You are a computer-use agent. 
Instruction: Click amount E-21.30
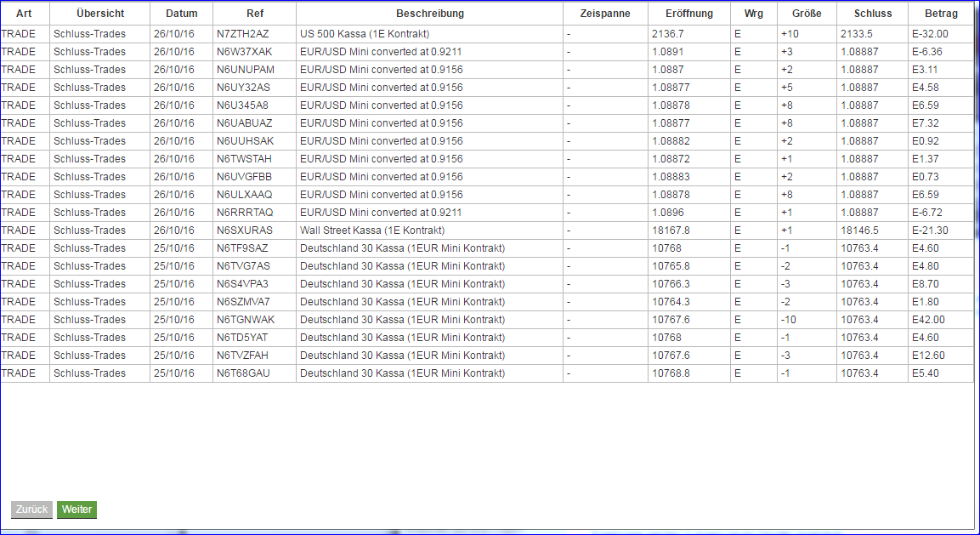pyautogui.click(x=930, y=231)
